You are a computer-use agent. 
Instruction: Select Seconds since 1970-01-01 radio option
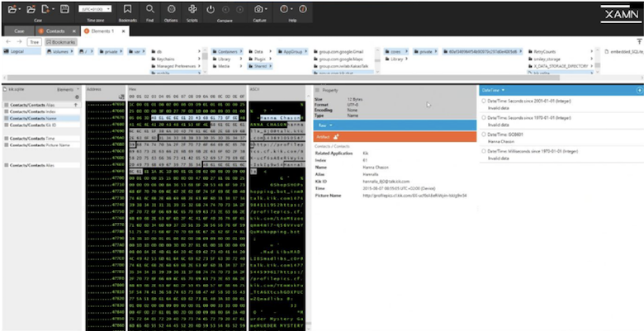(483, 118)
